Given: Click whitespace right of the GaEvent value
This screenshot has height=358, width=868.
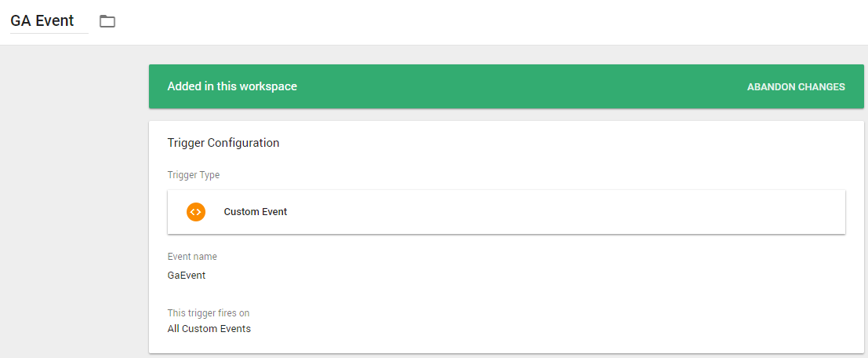Looking at the screenshot, I should point(526,276).
